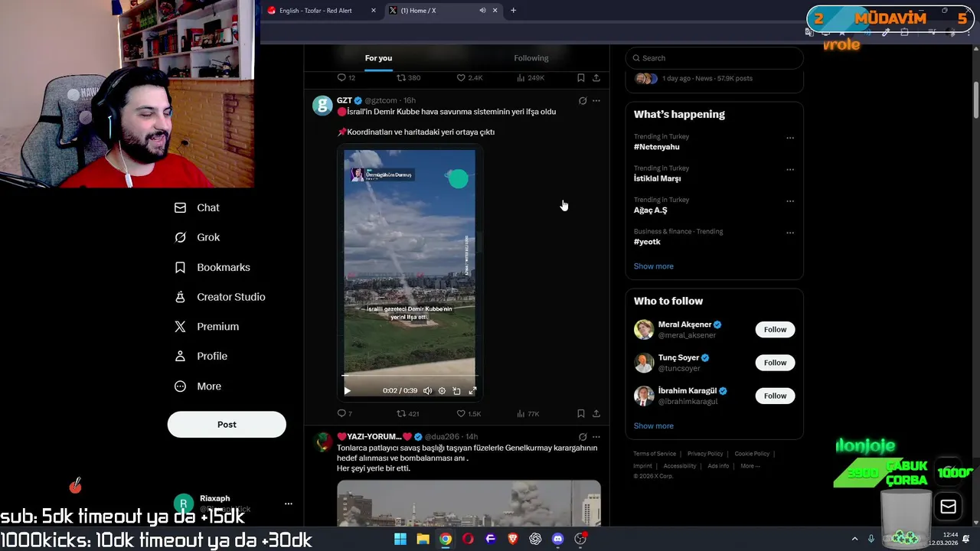Open Discord from the taskbar
Image resolution: width=980 pixels, height=551 pixels.
point(557,539)
